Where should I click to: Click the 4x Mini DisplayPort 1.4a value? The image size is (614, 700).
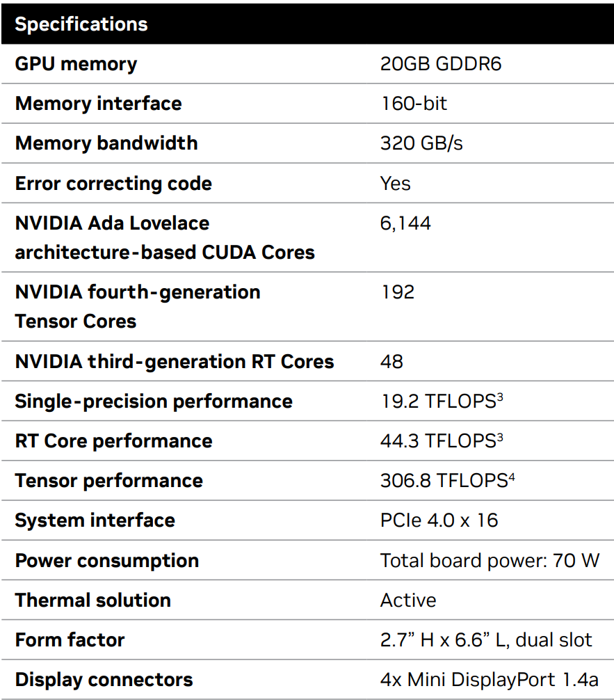tap(489, 680)
